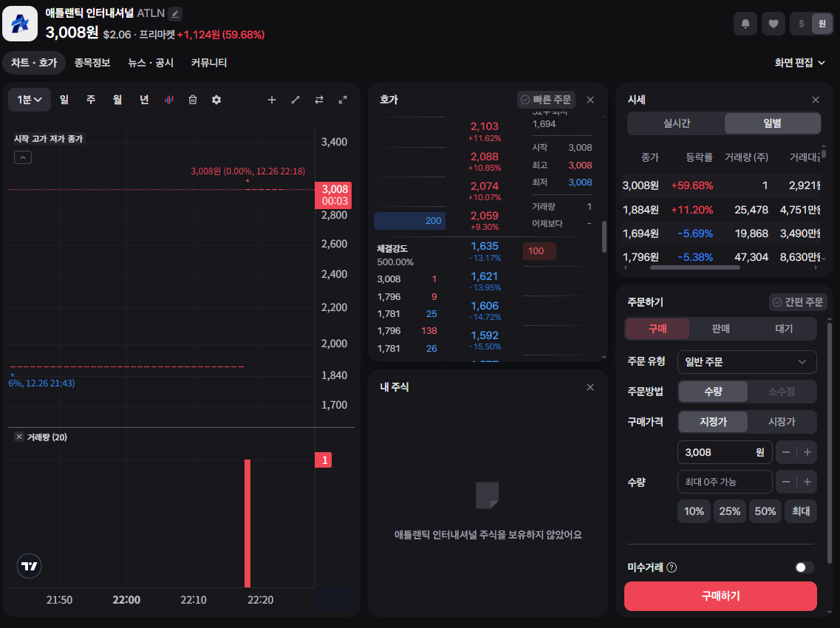Open 뉴스 · 공시 tab
This screenshot has height=628, width=840.
coord(151,63)
